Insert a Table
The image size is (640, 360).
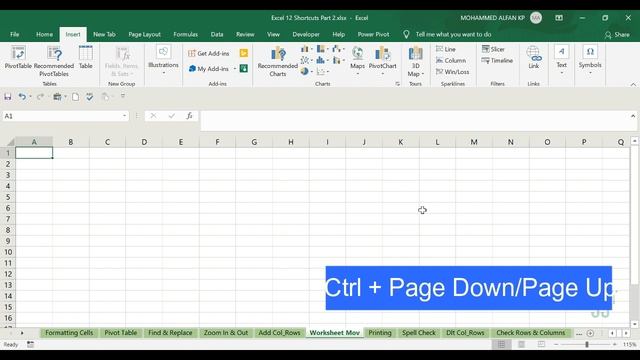pyautogui.click(x=85, y=58)
